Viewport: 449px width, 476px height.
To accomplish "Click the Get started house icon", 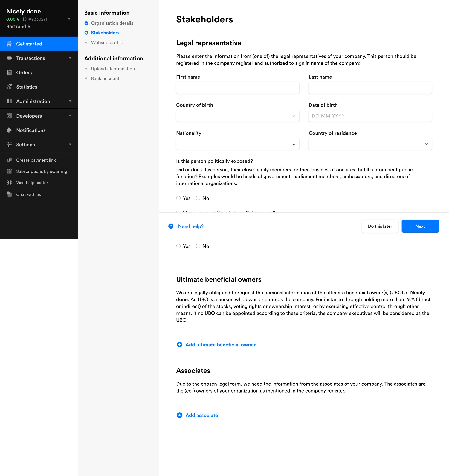I will [x=9, y=44].
